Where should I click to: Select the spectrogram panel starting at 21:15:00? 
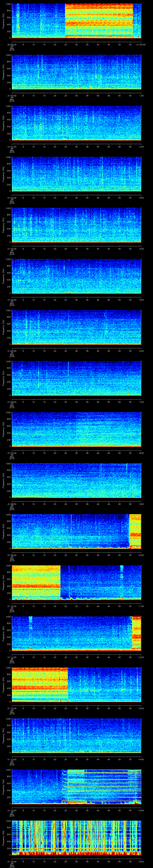point(77,838)
